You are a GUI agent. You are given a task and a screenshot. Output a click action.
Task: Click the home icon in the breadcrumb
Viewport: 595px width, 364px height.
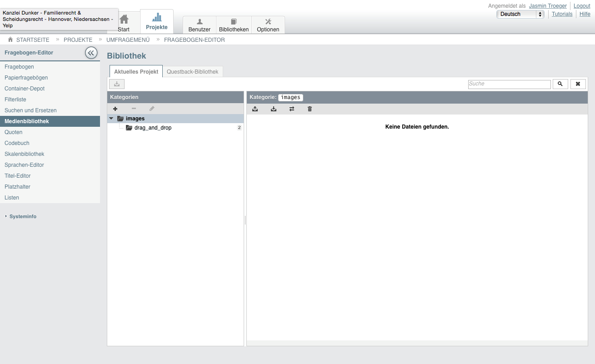tap(10, 40)
